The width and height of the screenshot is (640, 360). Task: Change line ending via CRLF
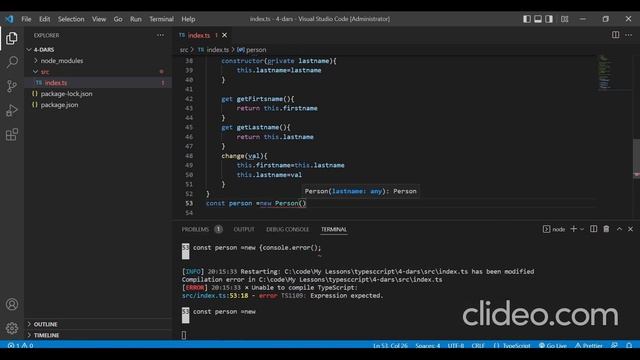tap(478, 345)
